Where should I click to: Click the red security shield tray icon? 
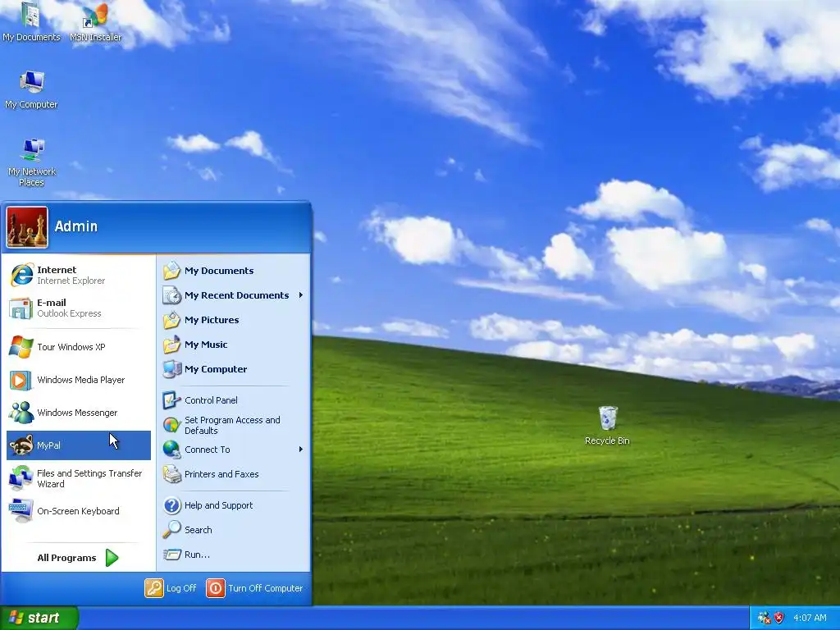[779, 618]
